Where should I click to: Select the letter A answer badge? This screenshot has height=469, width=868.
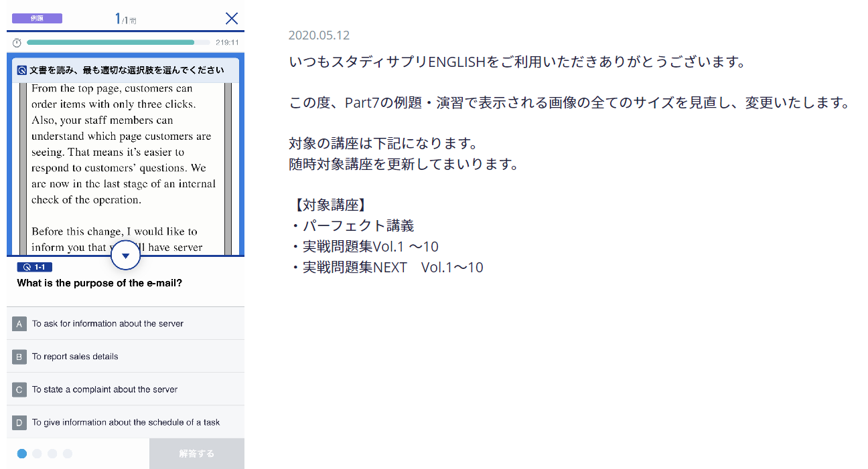19,324
